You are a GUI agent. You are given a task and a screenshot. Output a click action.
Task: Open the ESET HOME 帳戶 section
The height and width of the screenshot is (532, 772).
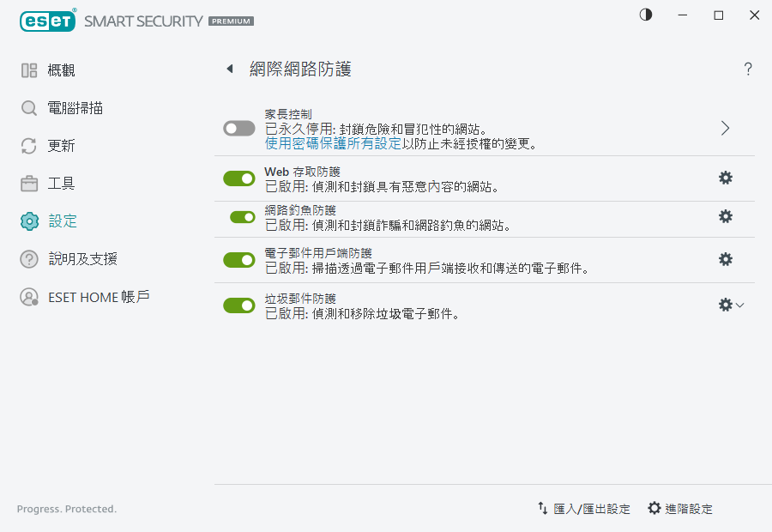(77, 297)
